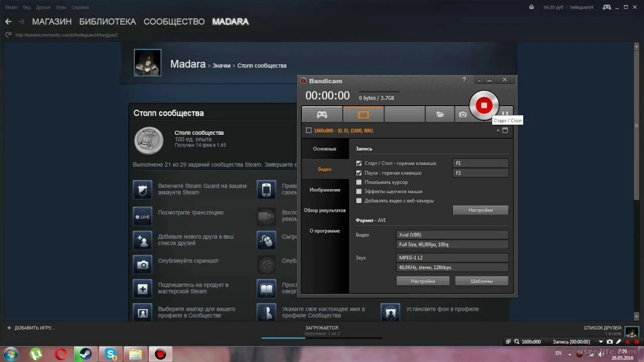
Task: Toggle Старт / Стоп hotkey checkbox
Action: (359, 163)
